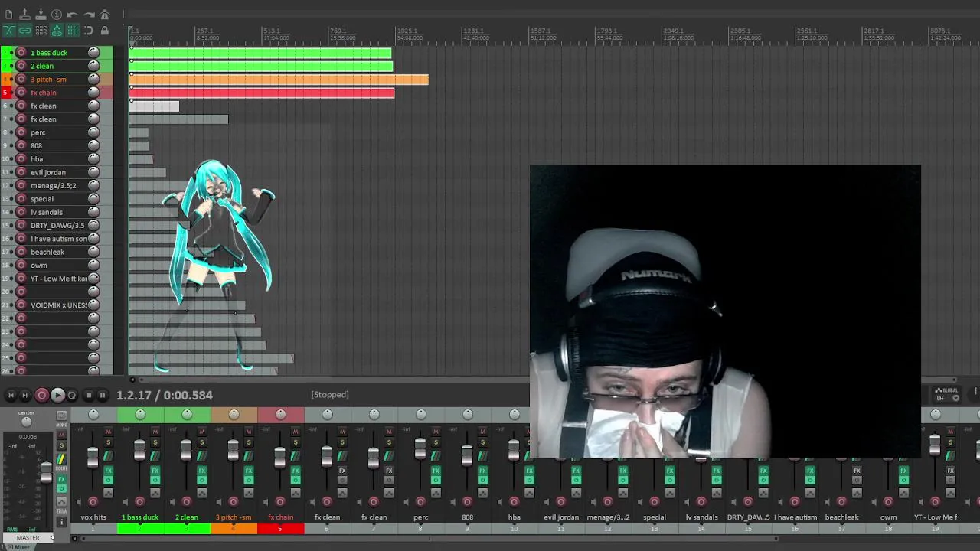
Task: Solo the 1 bass duck mixer channel
Action: coord(155,442)
